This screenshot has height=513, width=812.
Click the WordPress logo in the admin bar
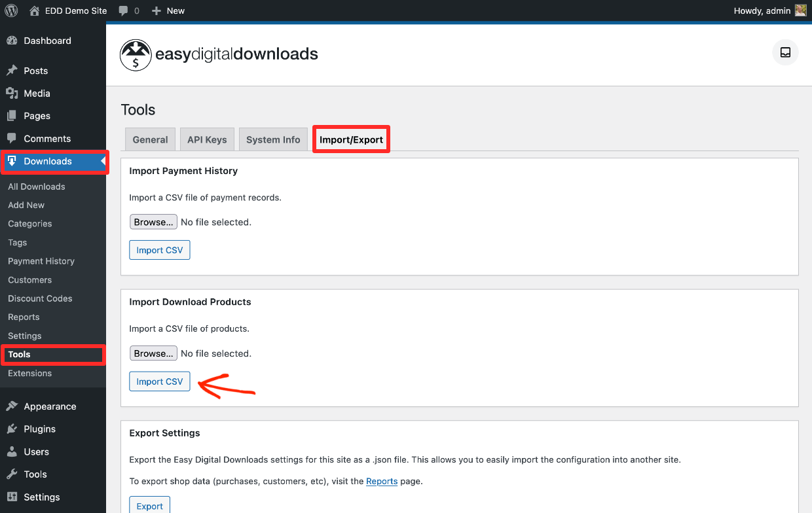pos(11,10)
